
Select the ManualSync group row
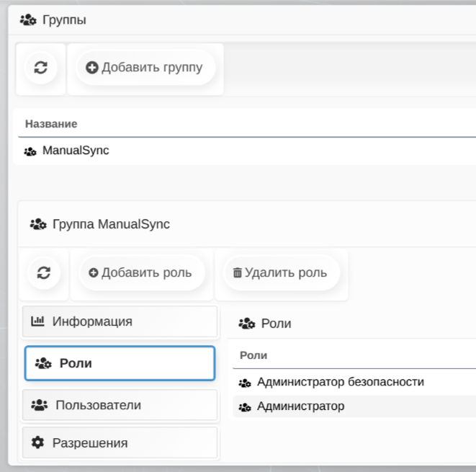point(76,151)
